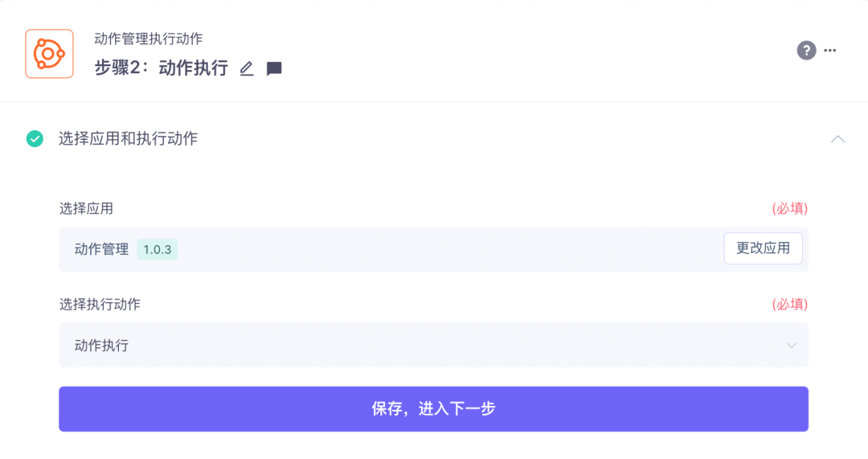Click 保存，进入下一步 button
The width and height of the screenshot is (868, 459).
click(433, 409)
